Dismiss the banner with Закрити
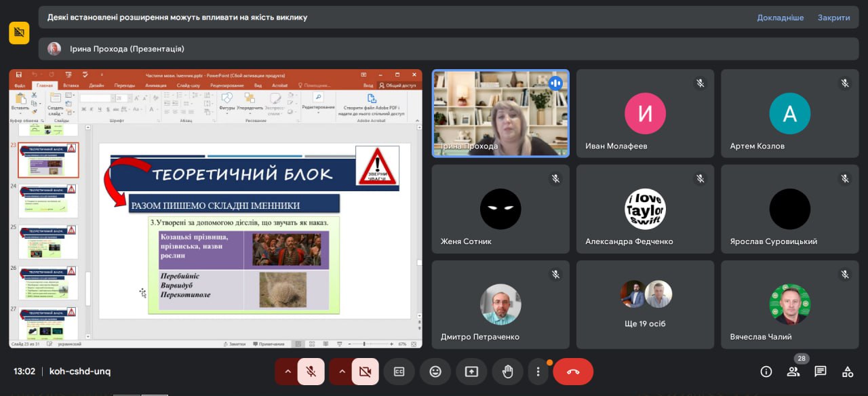Screen dimensions: 868x396 [x=833, y=18]
